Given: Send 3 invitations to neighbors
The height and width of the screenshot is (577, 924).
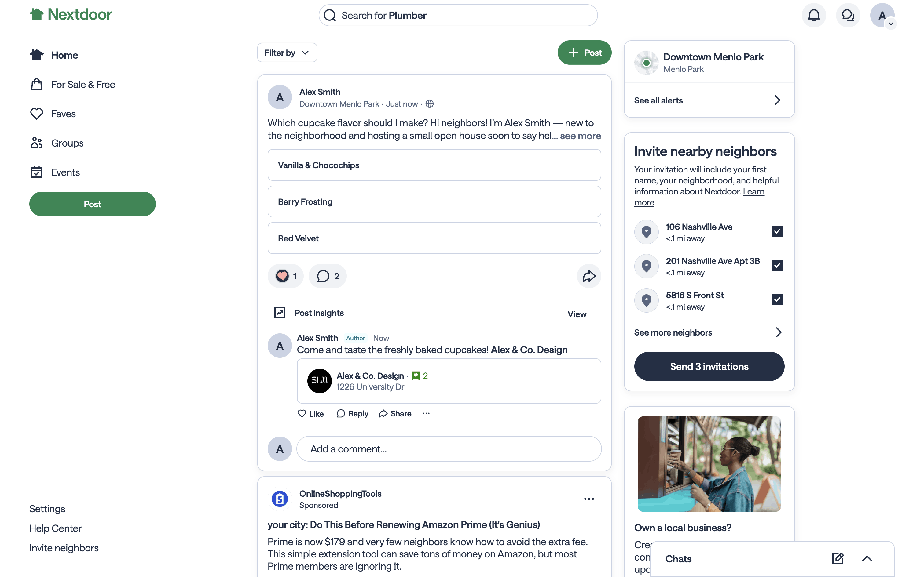Looking at the screenshot, I should [709, 366].
